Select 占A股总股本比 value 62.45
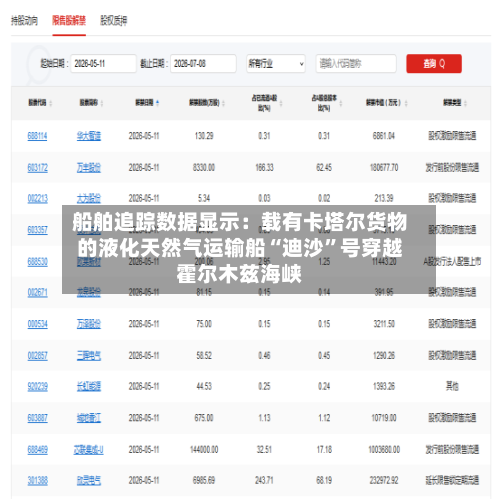The width and height of the screenshot is (500, 499). 324,167
